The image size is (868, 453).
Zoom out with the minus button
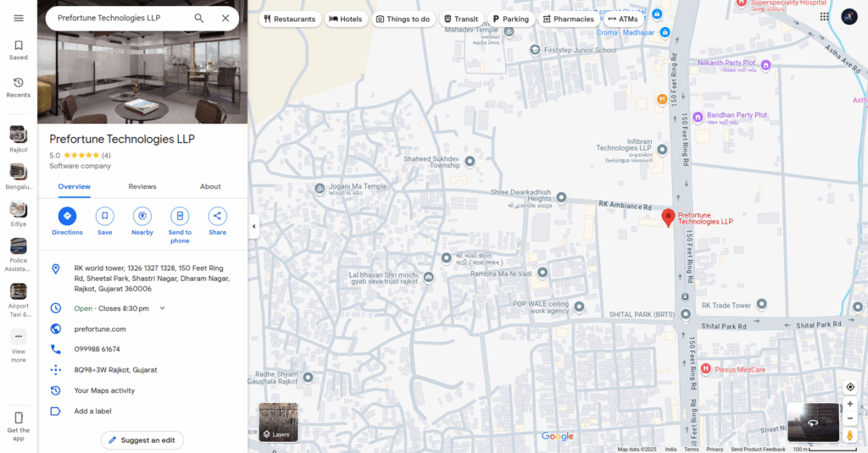click(850, 418)
